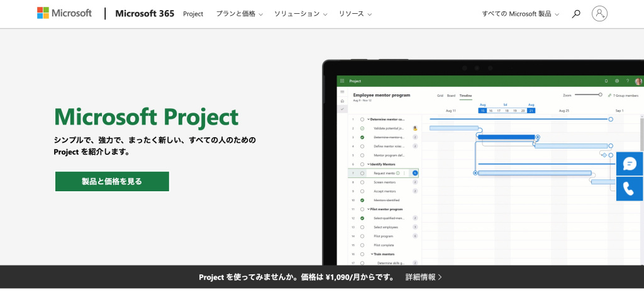Click the Gantt vertical scrollbar

[x=642, y=132]
